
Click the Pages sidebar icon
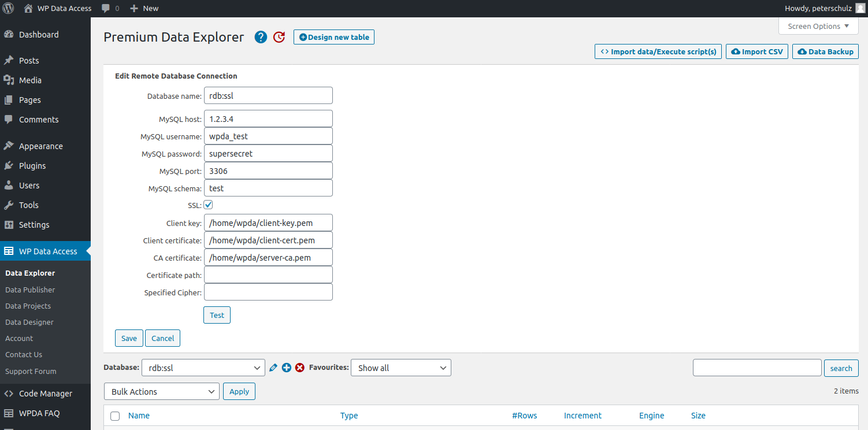[9, 100]
